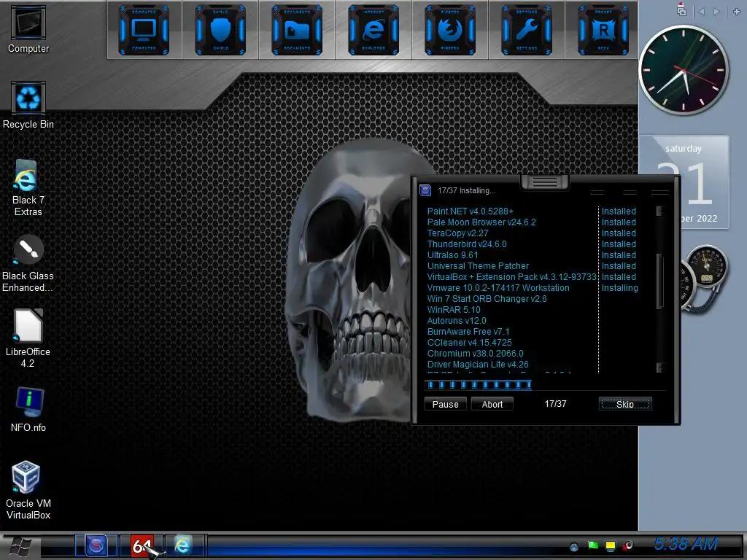Image resolution: width=747 pixels, height=560 pixels.
Task: Click the installer window title icon
Action: click(x=425, y=190)
